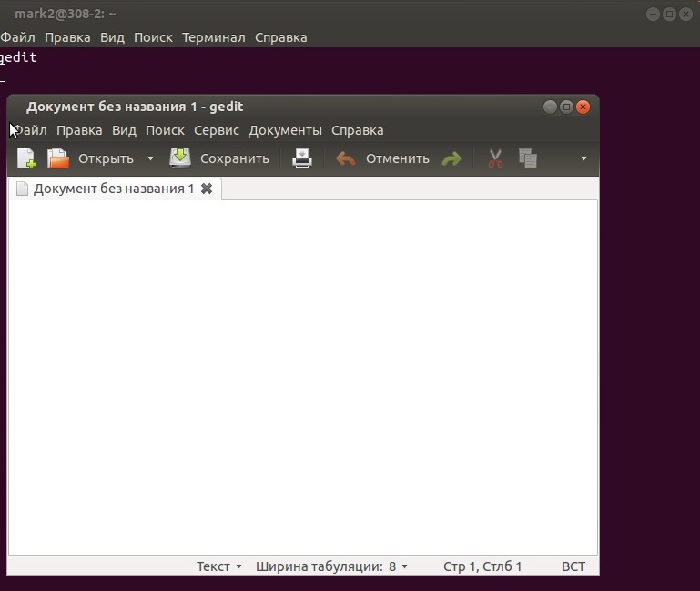Viewport: 700px width, 591px height.
Task: Cut selection with scissors icon
Action: [x=495, y=158]
